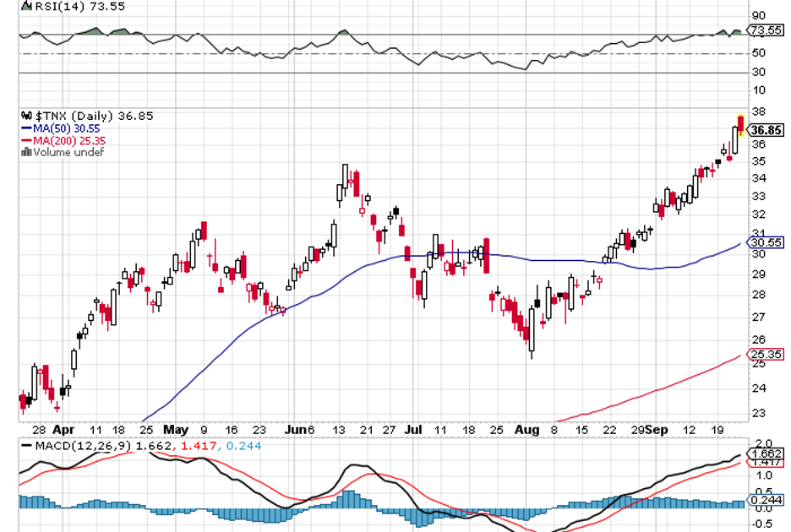The width and height of the screenshot is (791, 532).
Task: Click the 25.35 MA(200) axis tag
Action: pyautogui.click(x=766, y=355)
